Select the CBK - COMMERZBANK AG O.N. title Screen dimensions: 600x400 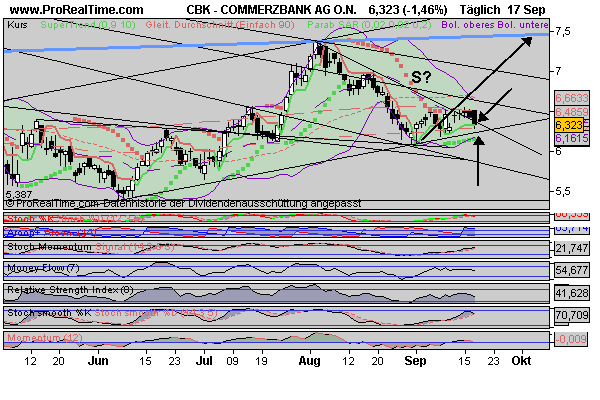pyautogui.click(x=271, y=10)
